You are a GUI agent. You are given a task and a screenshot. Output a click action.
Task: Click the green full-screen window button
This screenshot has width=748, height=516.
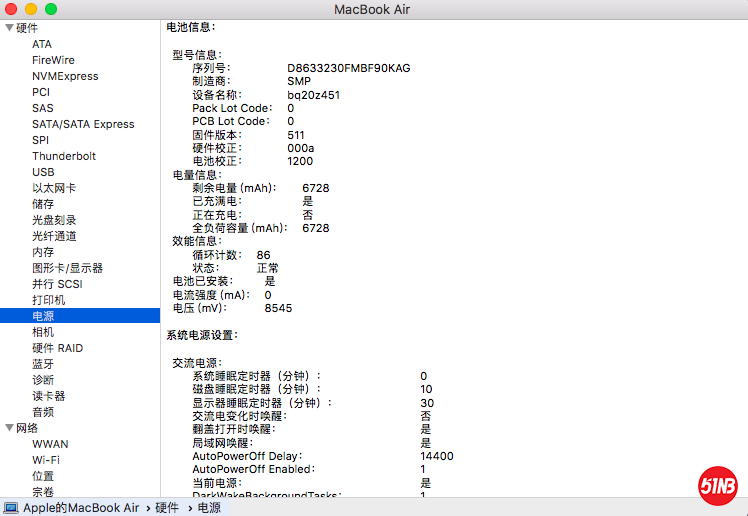coord(51,9)
